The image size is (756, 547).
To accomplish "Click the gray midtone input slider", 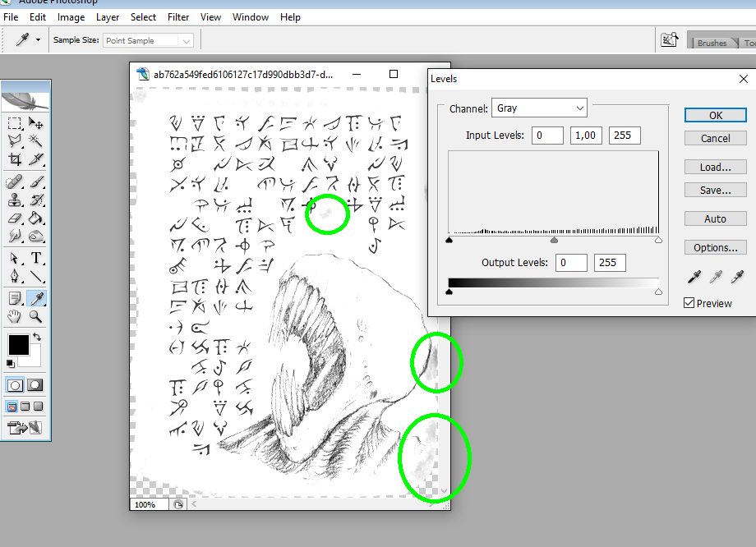I will tap(554, 240).
